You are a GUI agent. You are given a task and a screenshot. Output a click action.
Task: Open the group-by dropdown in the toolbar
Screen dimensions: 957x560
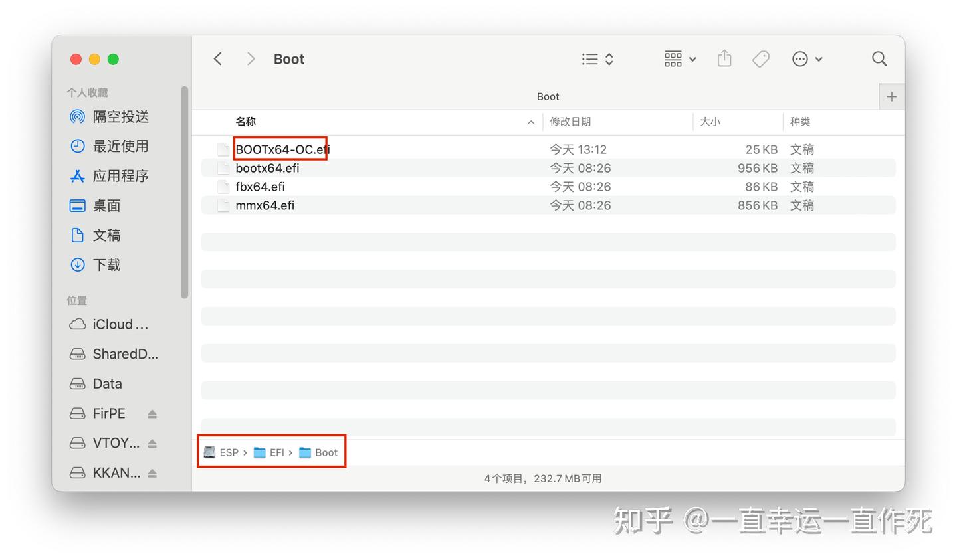pyautogui.click(x=692, y=59)
